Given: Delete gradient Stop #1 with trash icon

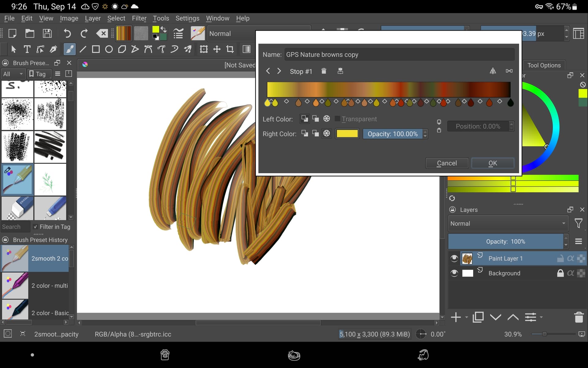Looking at the screenshot, I should [x=324, y=71].
